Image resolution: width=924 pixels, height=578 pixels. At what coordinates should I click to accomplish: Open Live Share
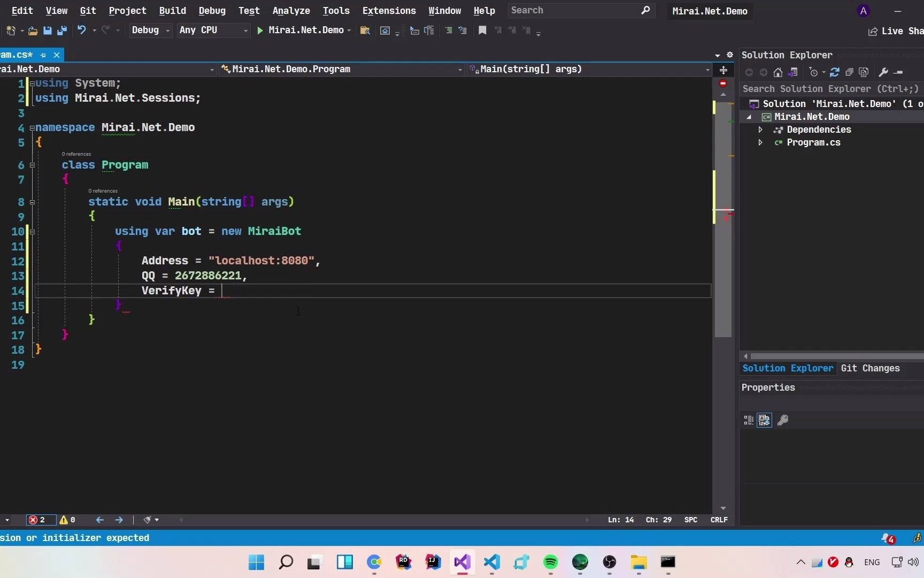tap(896, 31)
